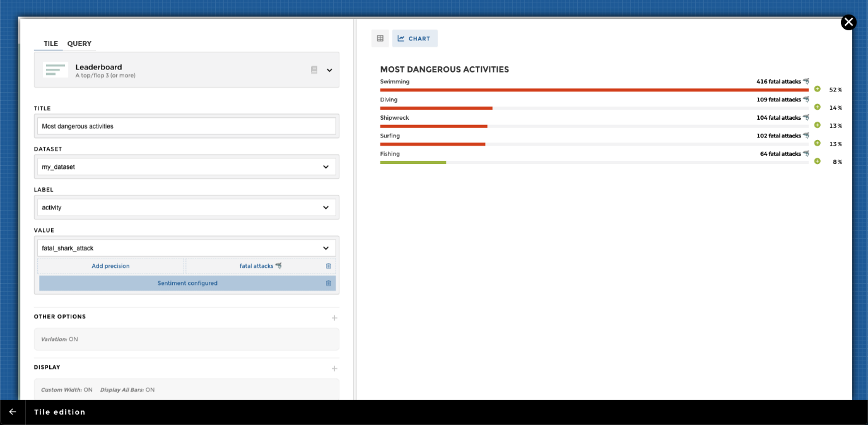This screenshot has height=425, width=868.
Task: Switch to the CHART view button
Action: point(414,38)
